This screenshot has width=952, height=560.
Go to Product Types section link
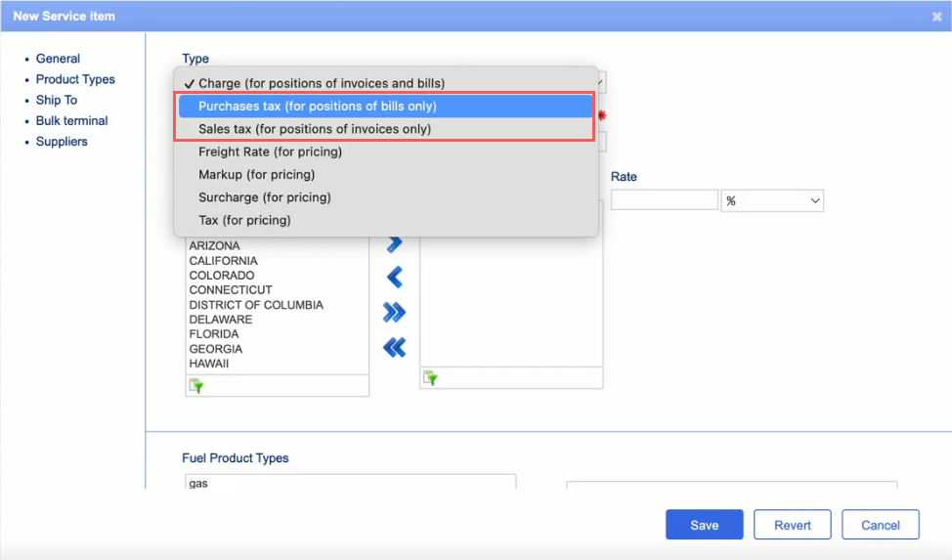[x=75, y=79]
